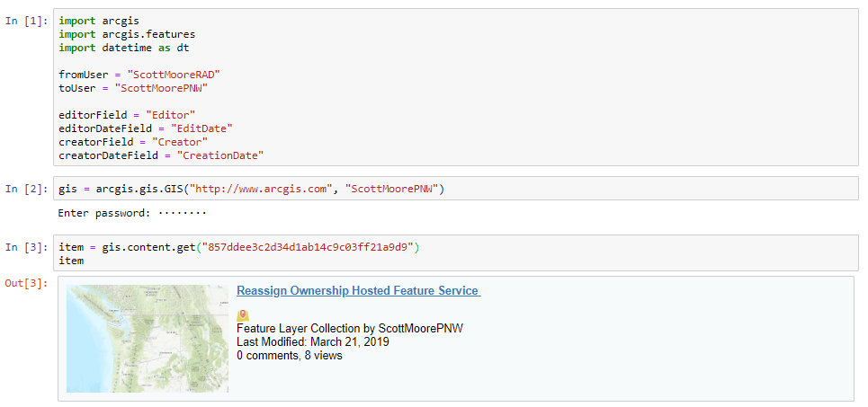Click the creatorDateField "CreationDate" line
The height and width of the screenshot is (407, 868).
tap(161, 155)
